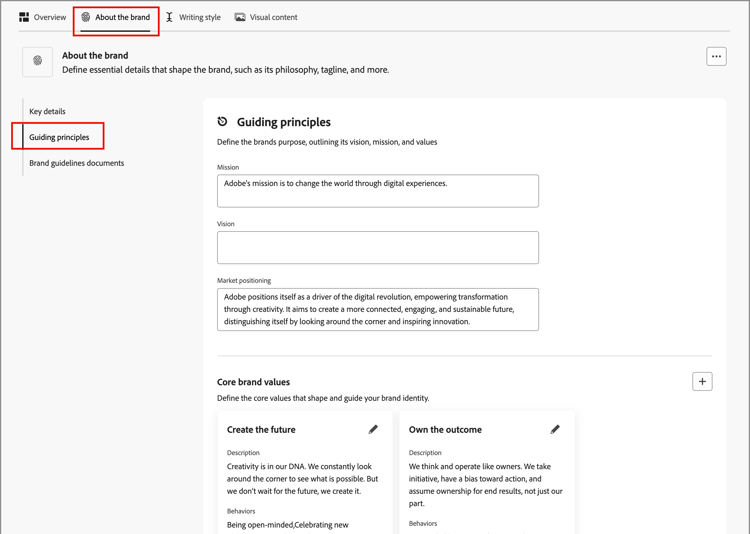Switch to the Writing style tab

[193, 17]
